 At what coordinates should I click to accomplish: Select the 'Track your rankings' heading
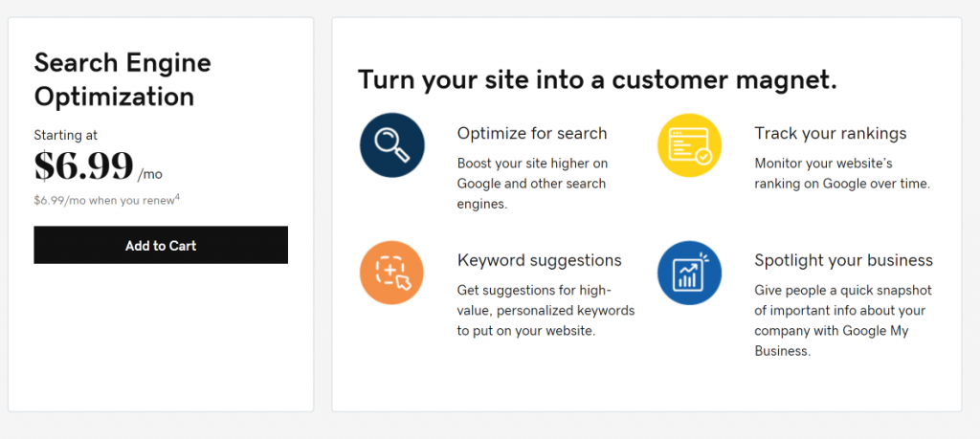830,133
